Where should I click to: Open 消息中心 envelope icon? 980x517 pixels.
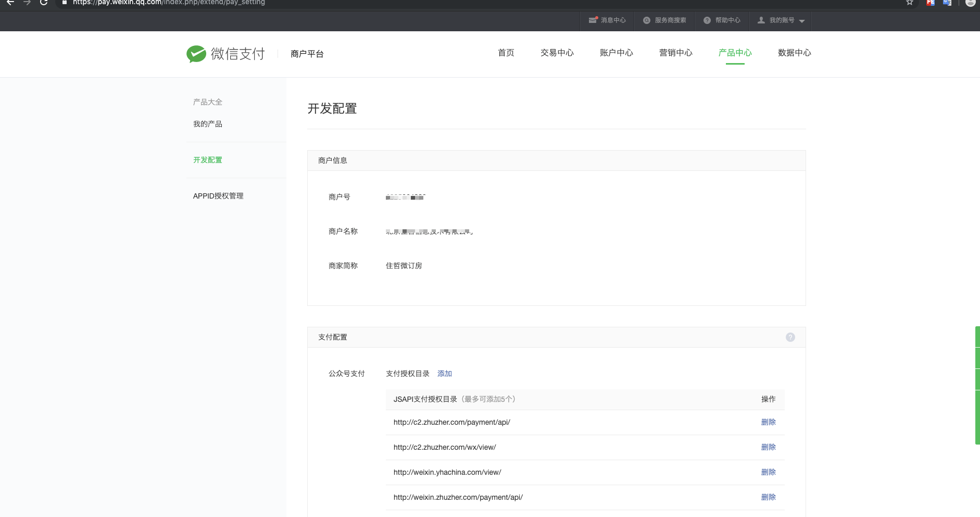[x=593, y=20]
